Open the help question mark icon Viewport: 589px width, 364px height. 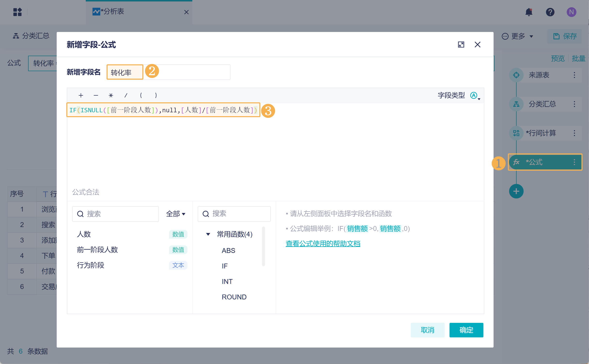coord(550,12)
